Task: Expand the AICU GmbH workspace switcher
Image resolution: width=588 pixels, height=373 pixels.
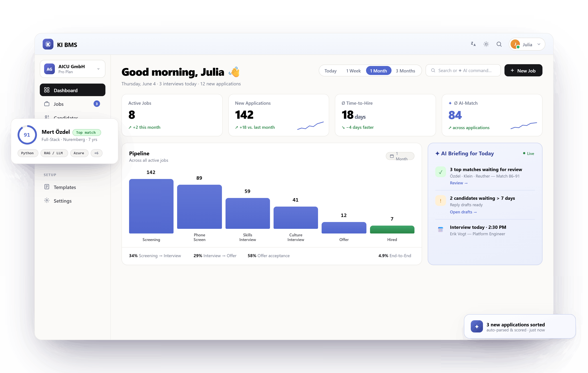Action: 73,69
